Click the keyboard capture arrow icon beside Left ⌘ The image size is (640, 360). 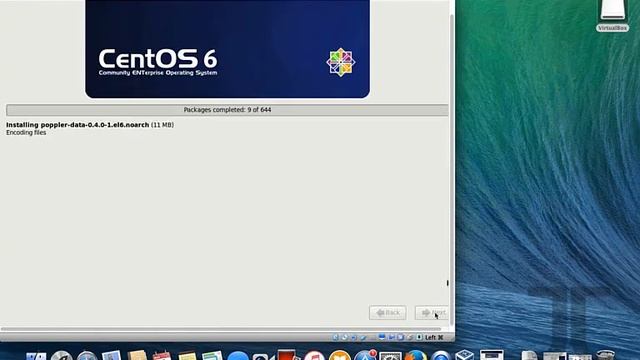[x=419, y=337]
